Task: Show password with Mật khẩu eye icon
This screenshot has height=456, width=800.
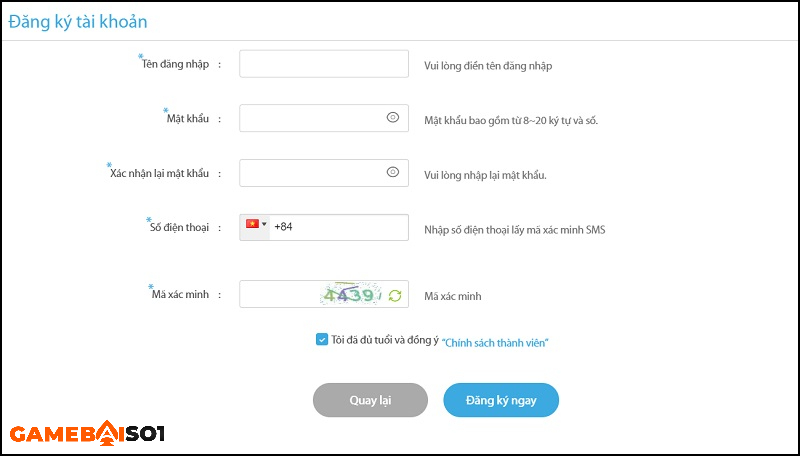Action: [x=392, y=118]
